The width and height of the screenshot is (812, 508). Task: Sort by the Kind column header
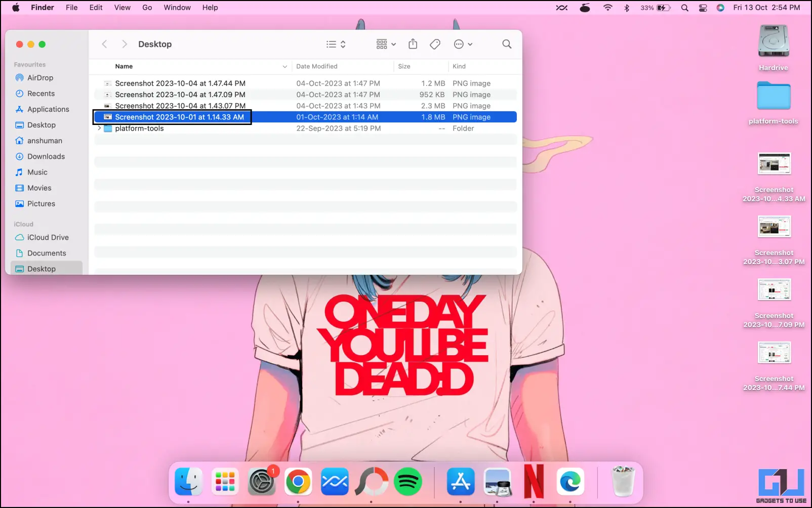(x=459, y=66)
